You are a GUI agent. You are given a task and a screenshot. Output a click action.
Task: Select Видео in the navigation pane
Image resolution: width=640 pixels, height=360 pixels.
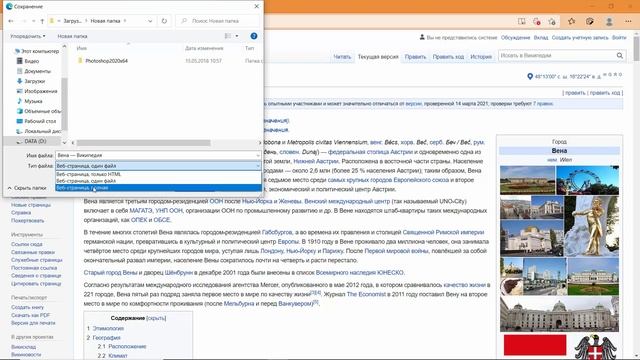tap(31, 61)
